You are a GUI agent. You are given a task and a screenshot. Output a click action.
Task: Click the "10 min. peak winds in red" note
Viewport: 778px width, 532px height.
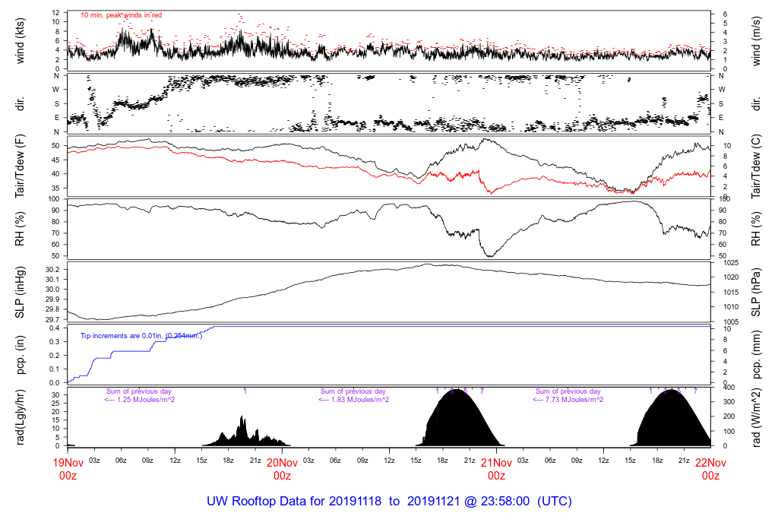[x=121, y=15]
